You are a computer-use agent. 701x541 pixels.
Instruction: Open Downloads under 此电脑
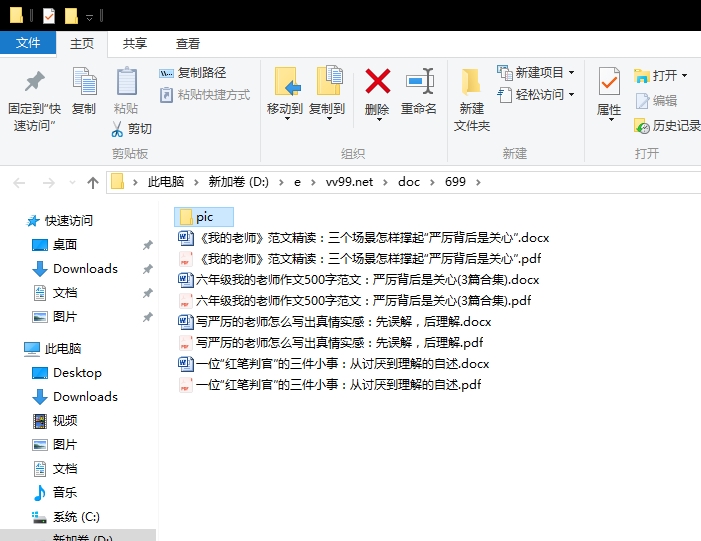tap(75, 397)
